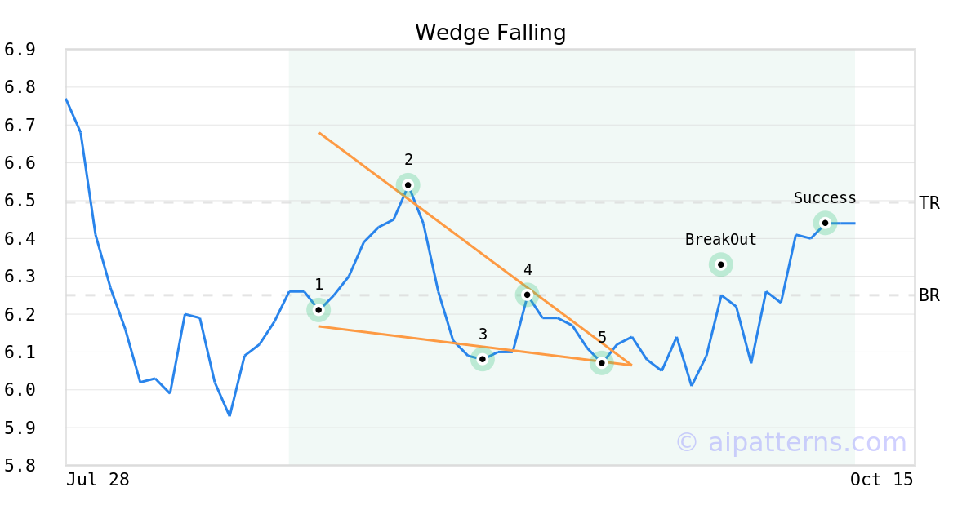Open the aipatterns.com watermark link

pyautogui.click(x=791, y=442)
